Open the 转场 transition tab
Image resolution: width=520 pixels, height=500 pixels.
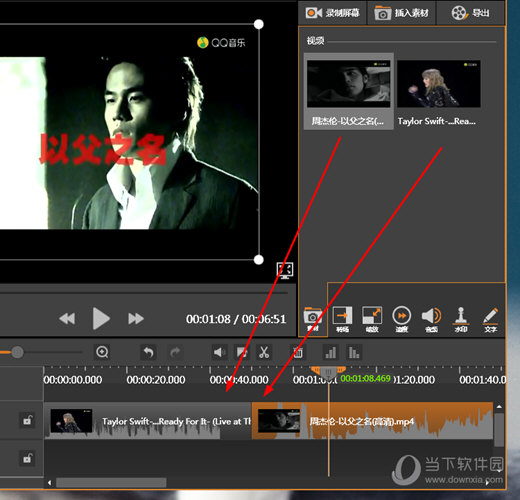[x=342, y=319]
